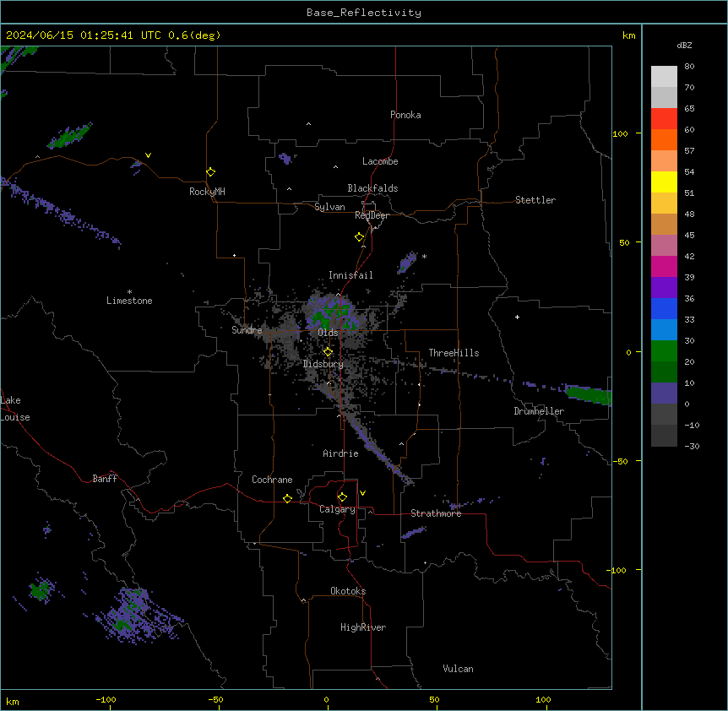
Task: Click the RedDeer map label
Action: pyautogui.click(x=372, y=215)
